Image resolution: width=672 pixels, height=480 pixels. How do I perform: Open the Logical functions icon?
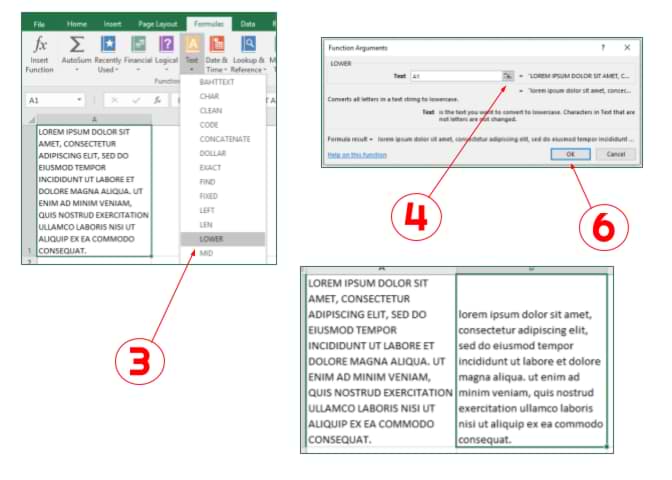pyautogui.click(x=166, y=45)
